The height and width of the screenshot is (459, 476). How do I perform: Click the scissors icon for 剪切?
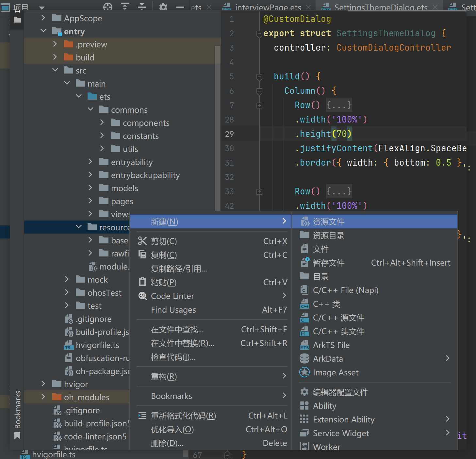point(142,241)
